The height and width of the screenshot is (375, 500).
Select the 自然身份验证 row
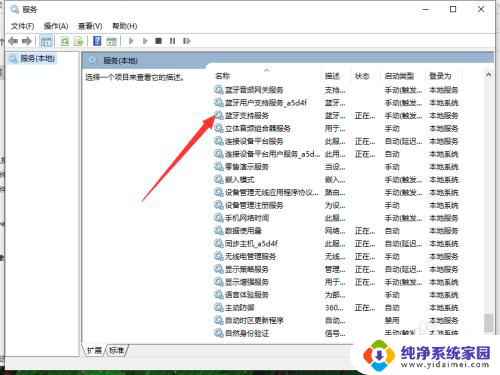pyautogui.click(x=337, y=333)
